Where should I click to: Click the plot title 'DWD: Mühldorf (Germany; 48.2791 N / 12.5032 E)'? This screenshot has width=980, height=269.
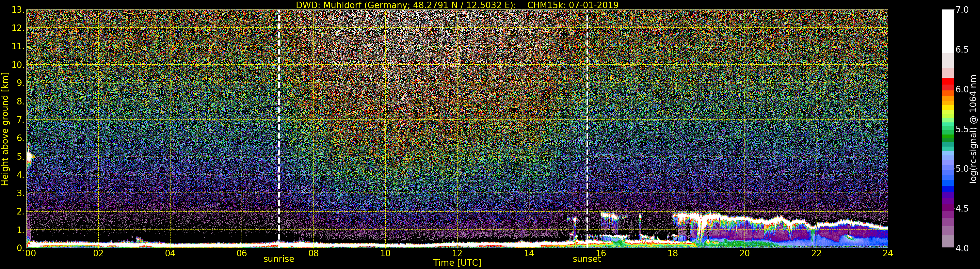coord(406,5)
